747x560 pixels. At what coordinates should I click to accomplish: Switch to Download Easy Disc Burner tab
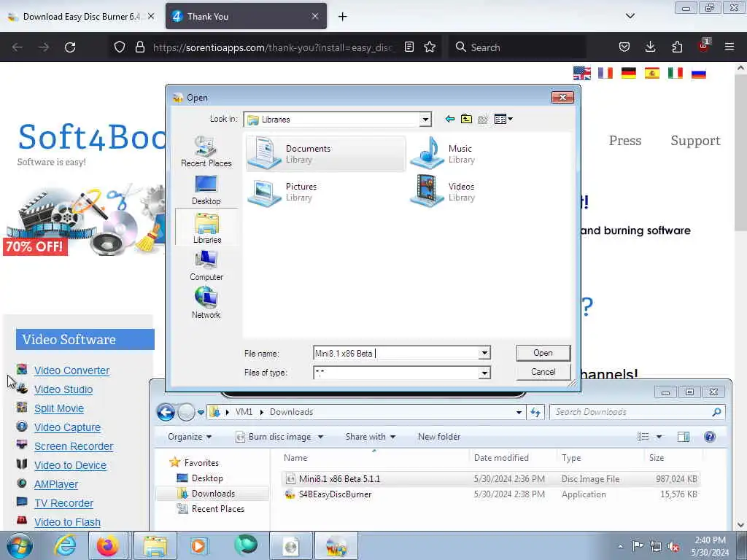81,16
